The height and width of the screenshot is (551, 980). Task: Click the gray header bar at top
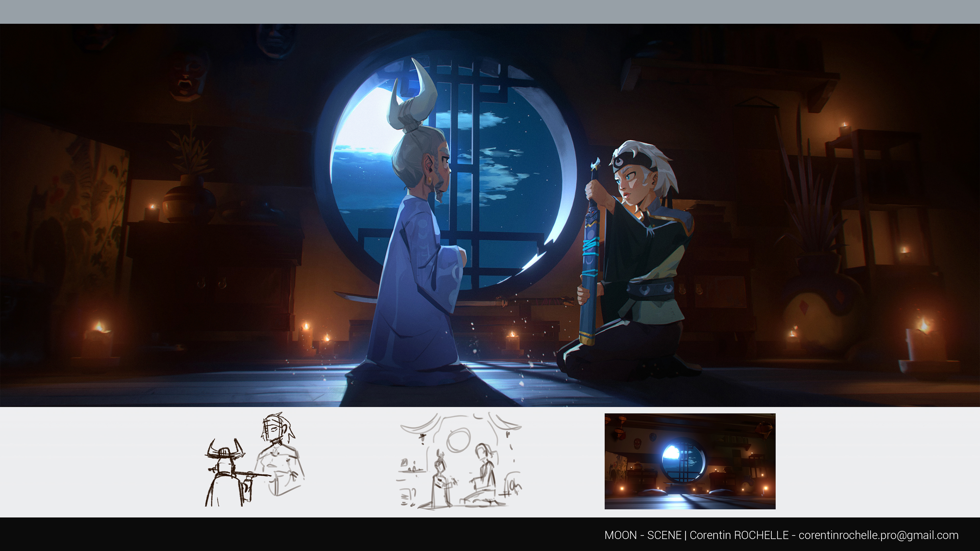click(490, 11)
